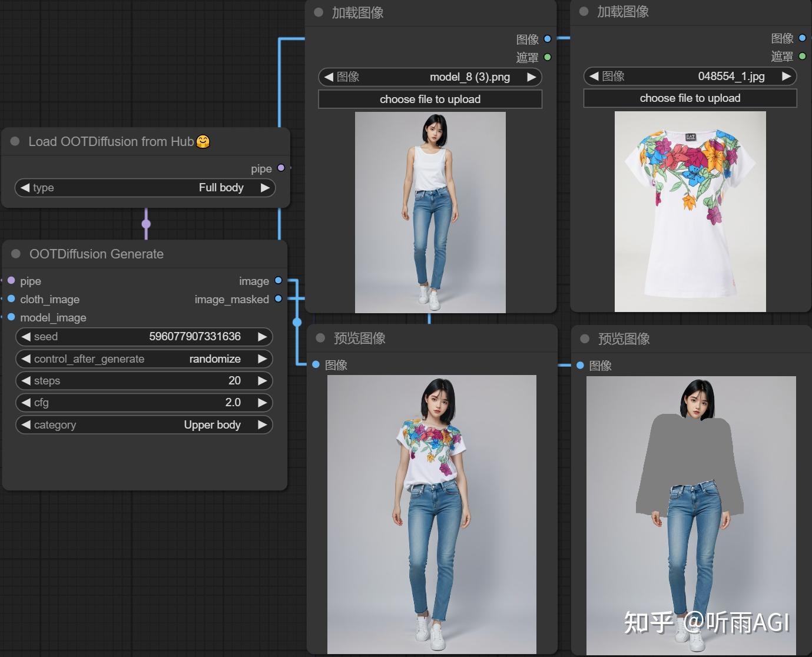
Task: Toggle collapse dot on the masked 预览图像 node
Action: (x=585, y=339)
